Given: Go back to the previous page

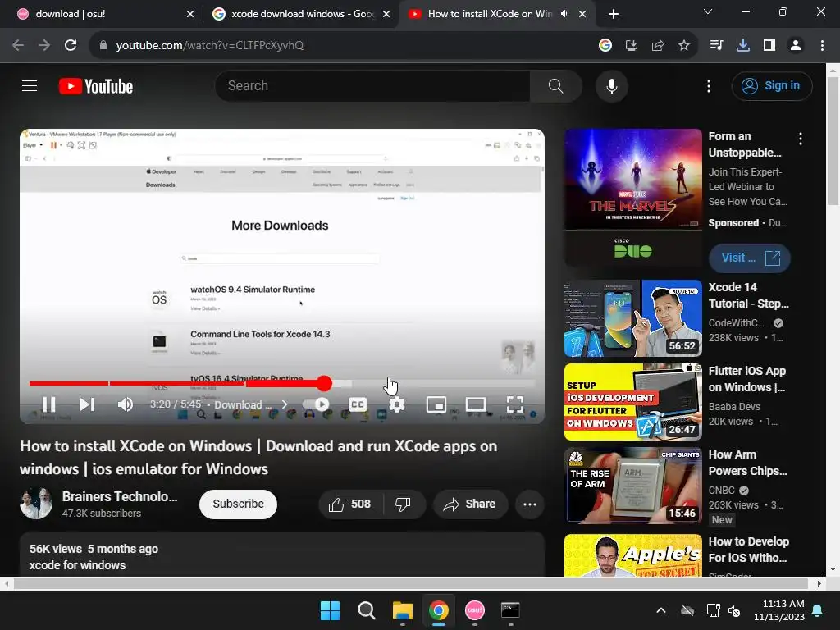Looking at the screenshot, I should tap(18, 45).
